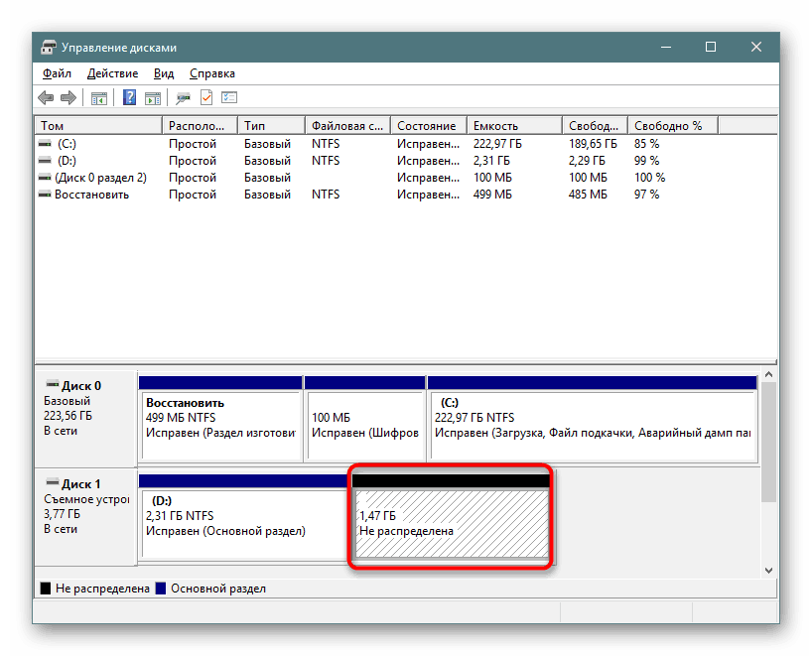Open the Вид menu

pyautogui.click(x=164, y=73)
